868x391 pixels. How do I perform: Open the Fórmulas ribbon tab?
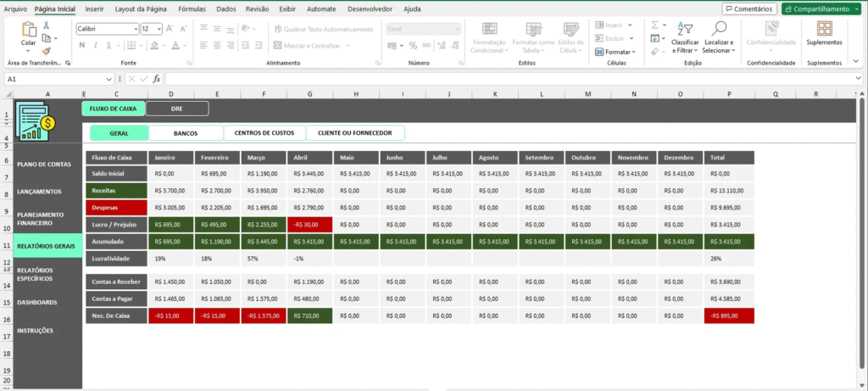click(192, 8)
